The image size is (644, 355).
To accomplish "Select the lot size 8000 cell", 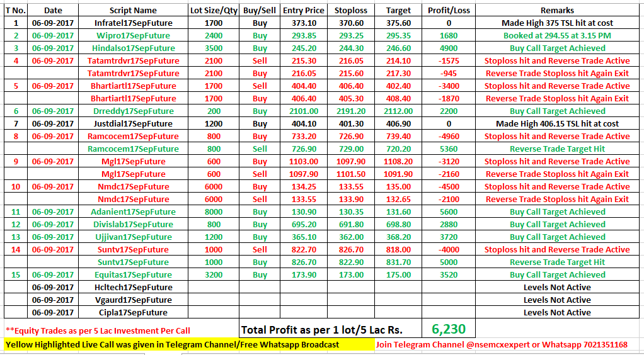I will (214, 211).
